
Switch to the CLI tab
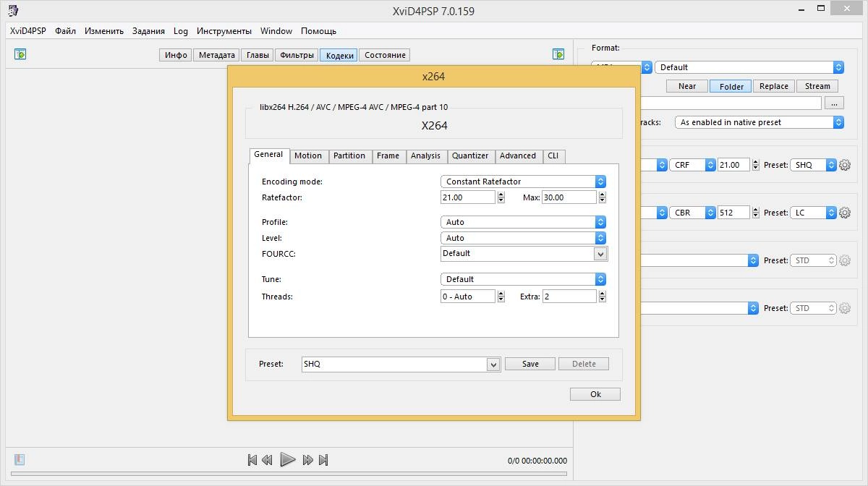(x=553, y=156)
